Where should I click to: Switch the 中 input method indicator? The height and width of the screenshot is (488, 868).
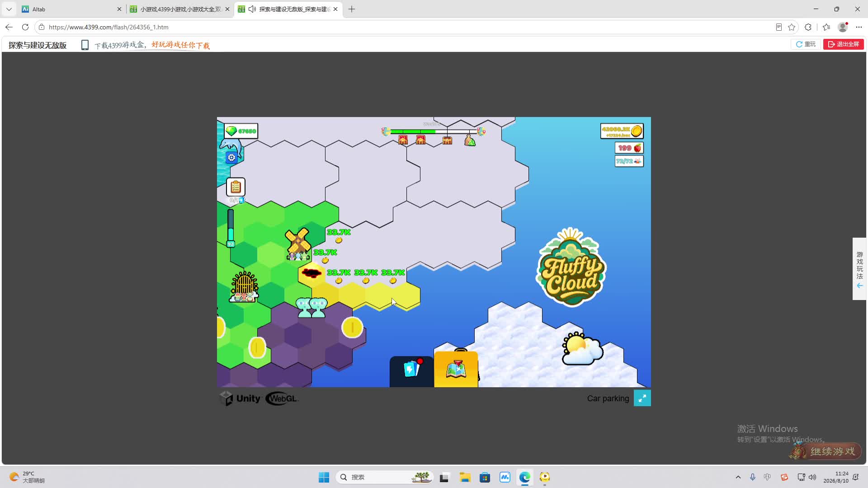pyautogui.click(x=767, y=477)
